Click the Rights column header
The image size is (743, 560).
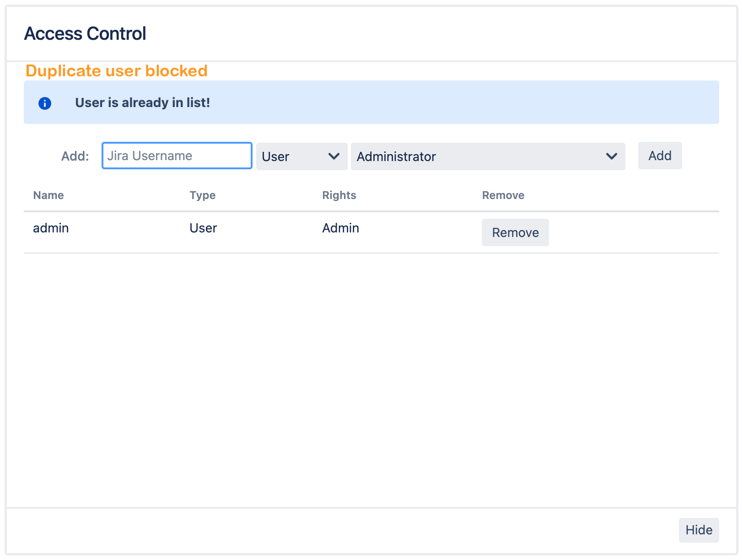(x=339, y=195)
